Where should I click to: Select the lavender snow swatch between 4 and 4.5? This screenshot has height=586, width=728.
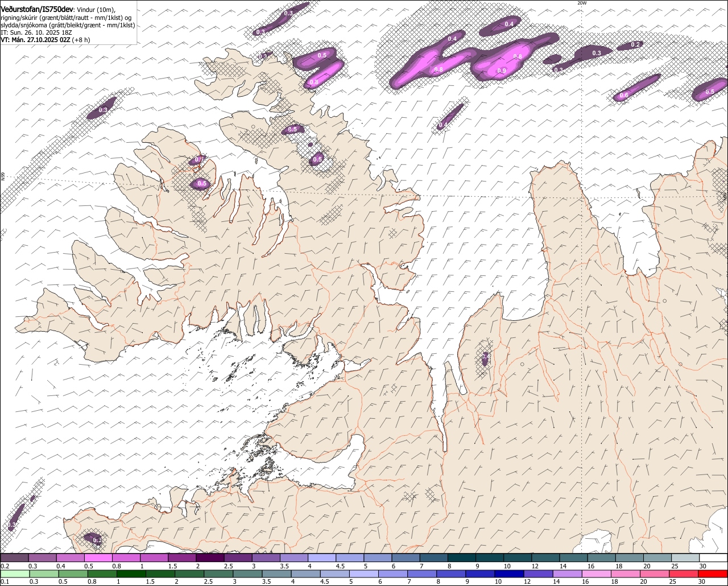click(x=322, y=558)
